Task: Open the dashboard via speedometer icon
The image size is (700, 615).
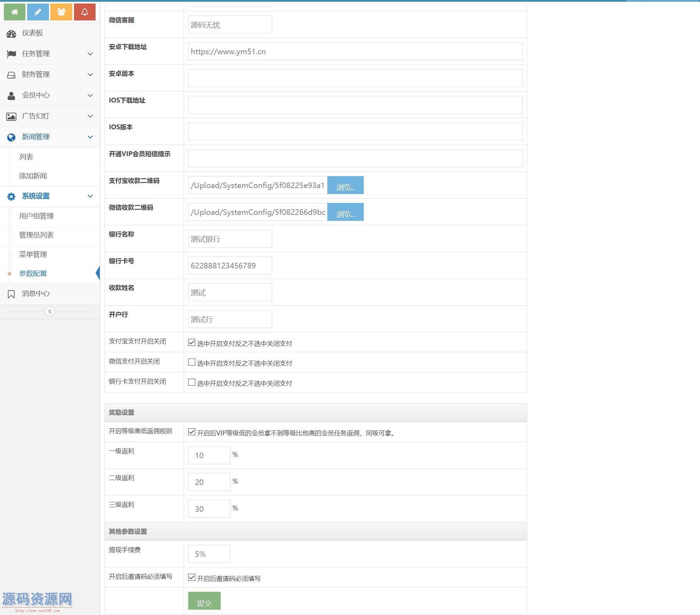Action: pyautogui.click(x=11, y=33)
